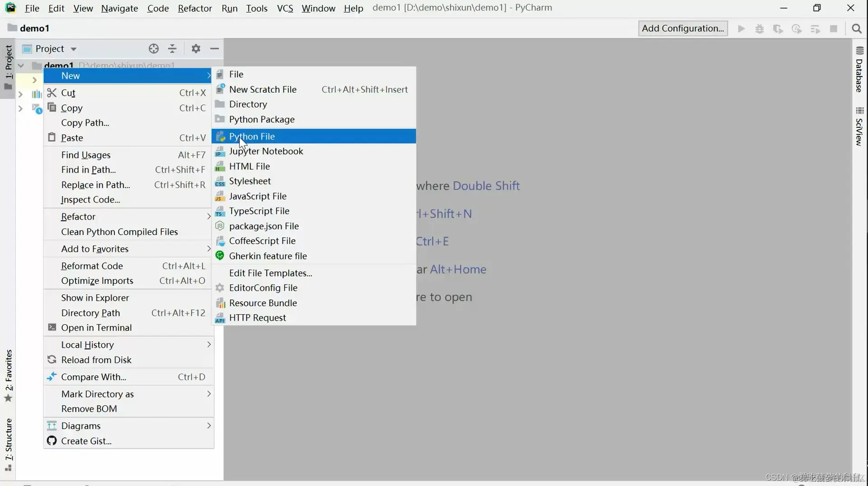
Task: Open the Navigate menu
Action: (x=119, y=8)
